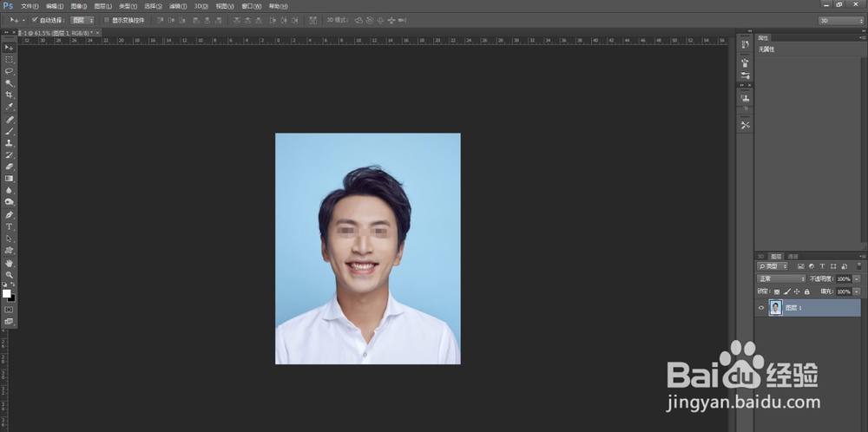
Task: Select the Move tool in toolbox
Action: [10, 47]
